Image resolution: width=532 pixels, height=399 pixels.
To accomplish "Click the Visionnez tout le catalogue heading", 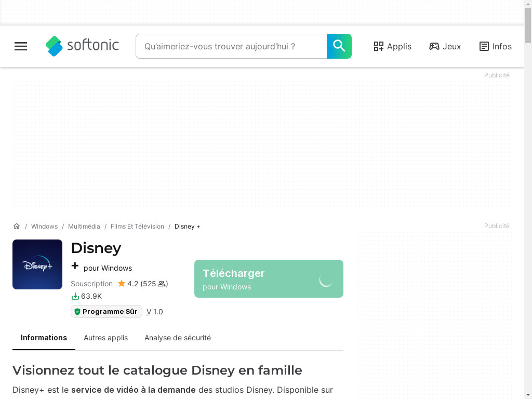I will tap(157, 370).
